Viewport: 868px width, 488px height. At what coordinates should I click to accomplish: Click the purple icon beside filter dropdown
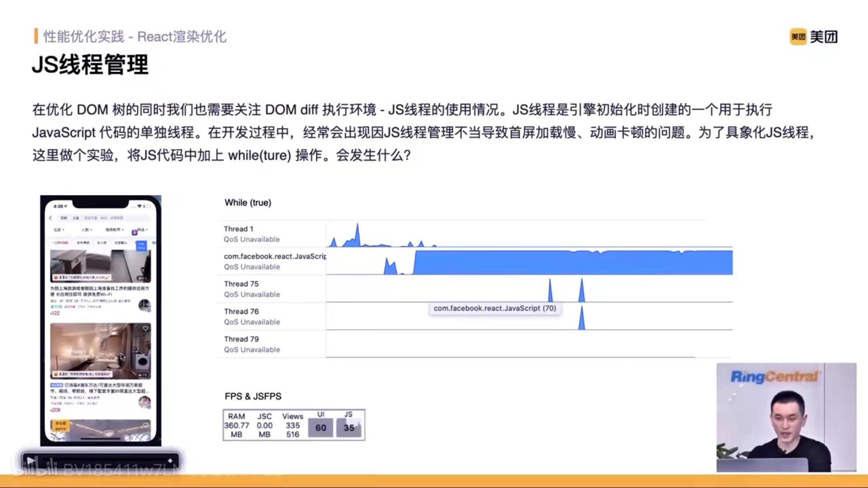pos(134,232)
